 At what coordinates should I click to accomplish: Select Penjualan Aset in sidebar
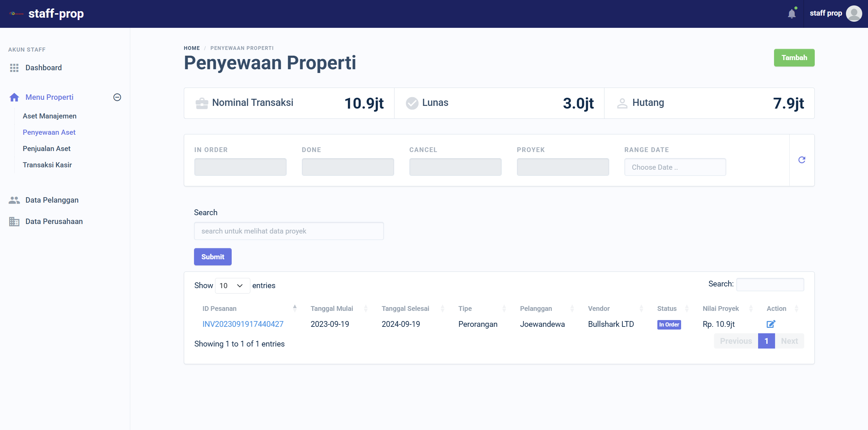46,149
